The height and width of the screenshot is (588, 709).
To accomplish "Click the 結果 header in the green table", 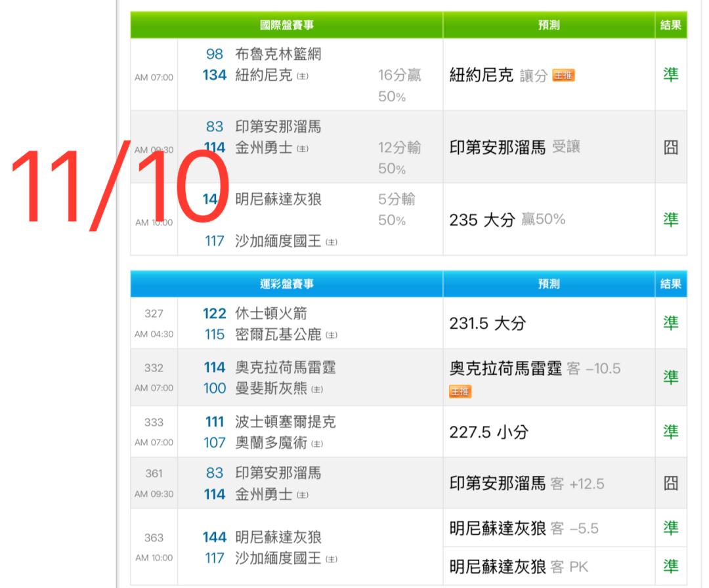I will [670, 25].
